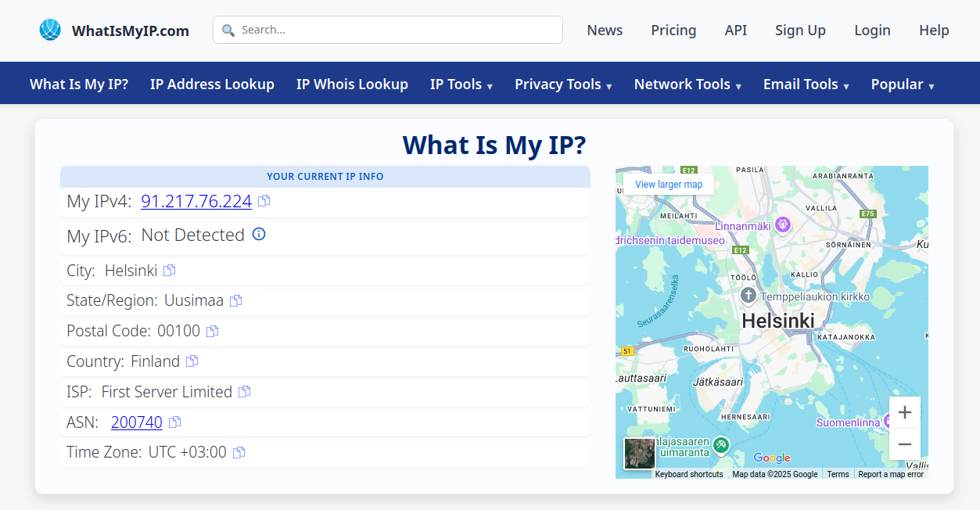The height and width of the screenshot is (510, 980).
Task: Switch map to satellite view thumbnail
Action: point(639,454)
